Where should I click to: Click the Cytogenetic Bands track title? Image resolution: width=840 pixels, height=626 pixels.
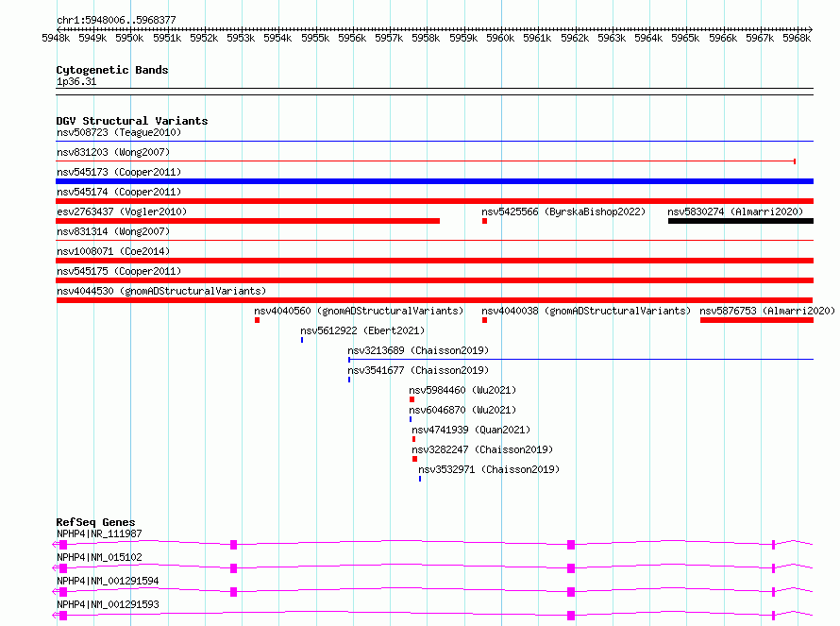point(112,70)
